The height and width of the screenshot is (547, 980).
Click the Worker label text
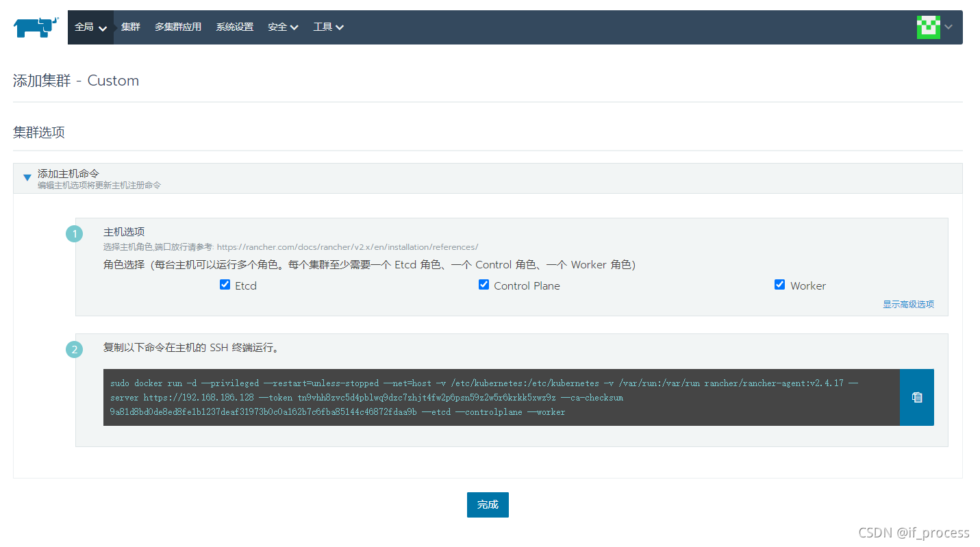(808, 286)
